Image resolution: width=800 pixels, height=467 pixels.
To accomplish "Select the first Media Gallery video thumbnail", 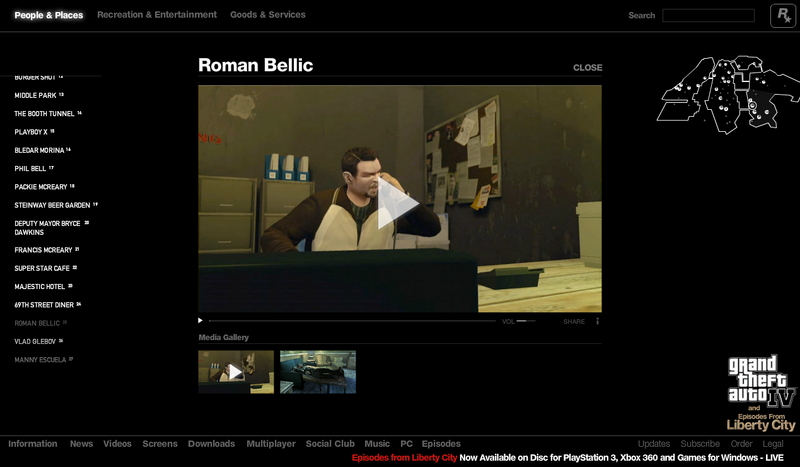I will [236, 372].
